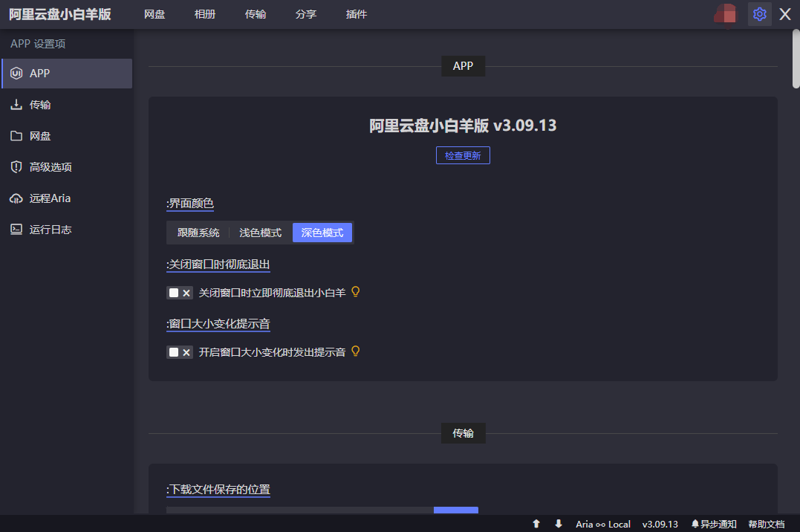This screenshot has width=800, height=532.
Task: Switch to the 插件 top tab
Action: click(x=357, y=14)
